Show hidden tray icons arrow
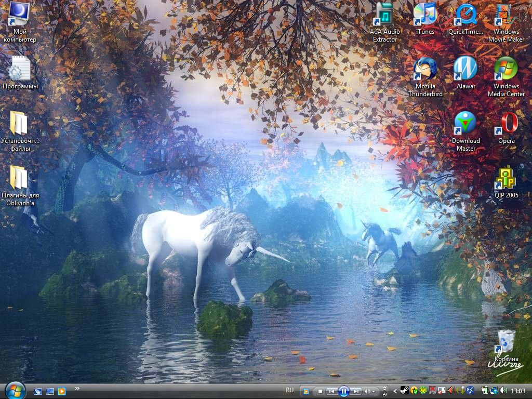This screenshot has height=399, width=532. coord(395,391)
